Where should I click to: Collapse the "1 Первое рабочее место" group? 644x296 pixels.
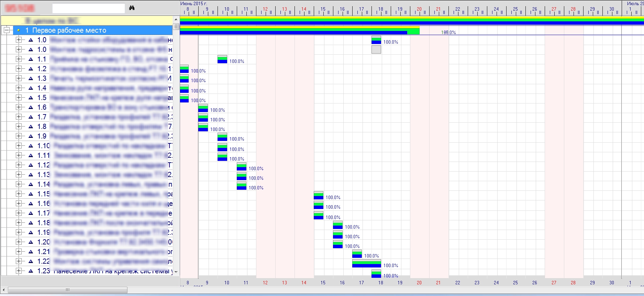point(7,30)
